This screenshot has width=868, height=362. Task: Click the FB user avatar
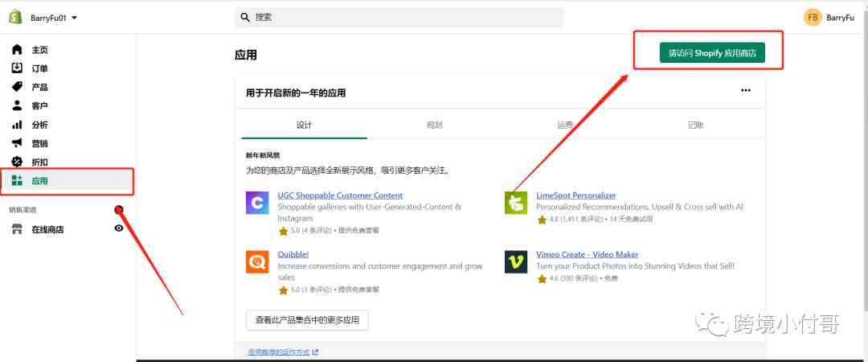[x=813, y=18]
